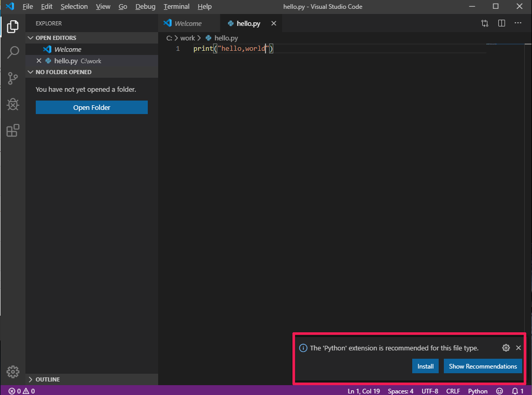The image size is (532, 395).
Task: Click the Open Folder button
Action: [x=92, y=107]
